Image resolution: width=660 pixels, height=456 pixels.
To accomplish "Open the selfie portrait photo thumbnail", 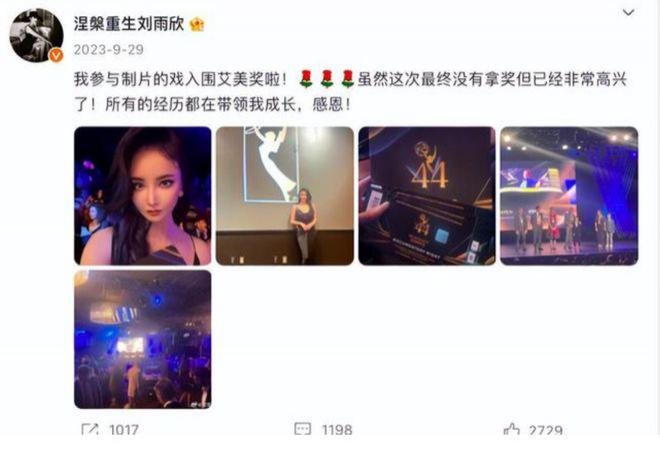I will click(143, 196).
